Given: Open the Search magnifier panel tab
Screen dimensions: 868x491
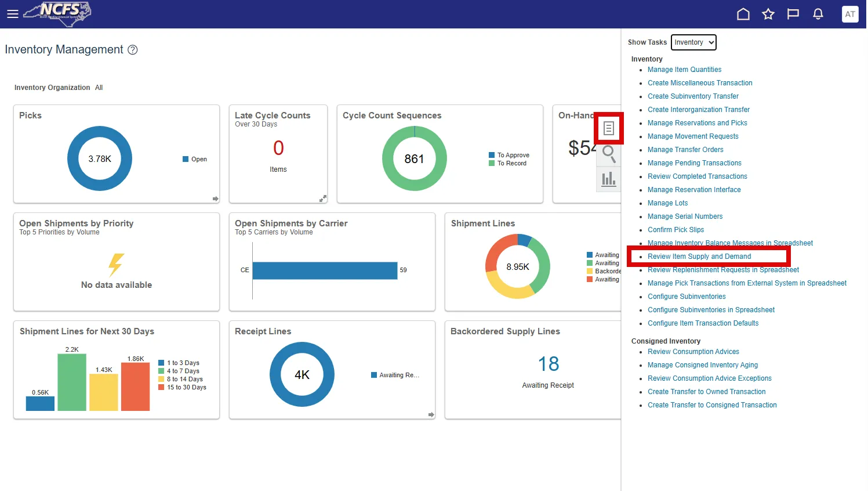Looking at the screenshot, I should tap(608, 153).
